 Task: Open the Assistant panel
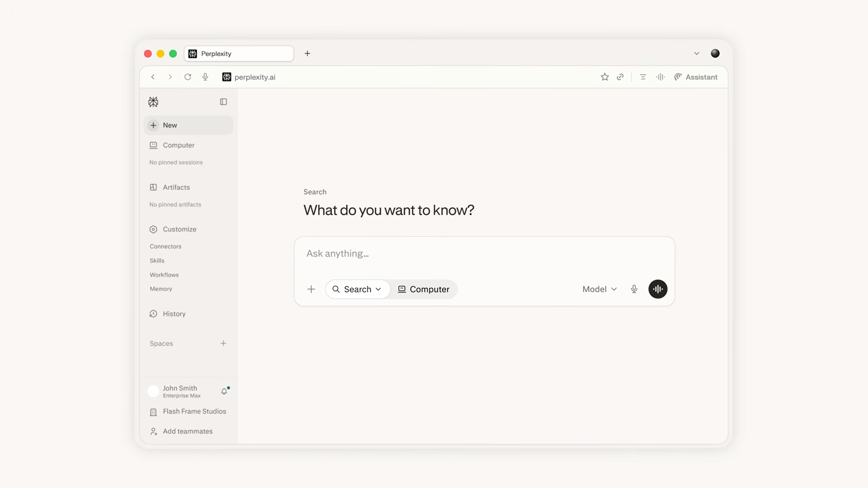696,77
